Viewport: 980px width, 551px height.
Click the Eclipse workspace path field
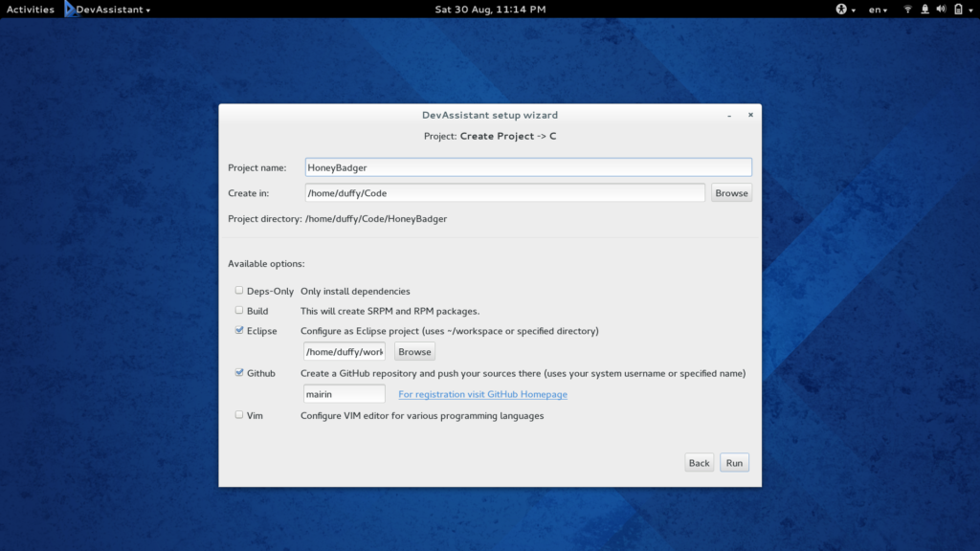[345, 352]
